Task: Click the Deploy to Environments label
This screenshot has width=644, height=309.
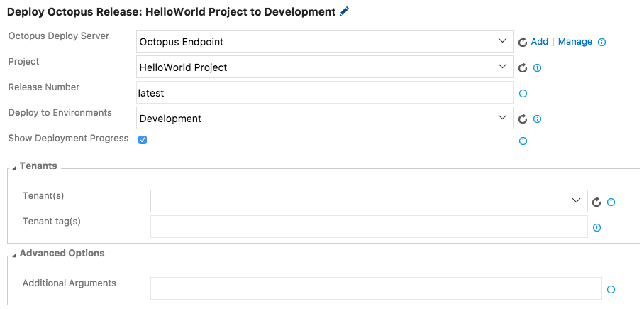Action: click(x=60, y=112)
